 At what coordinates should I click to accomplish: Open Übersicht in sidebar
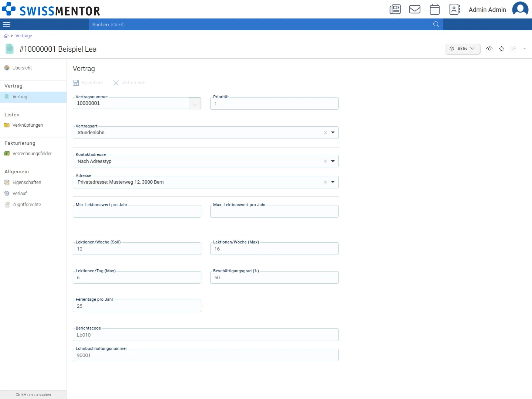(33, 68)
